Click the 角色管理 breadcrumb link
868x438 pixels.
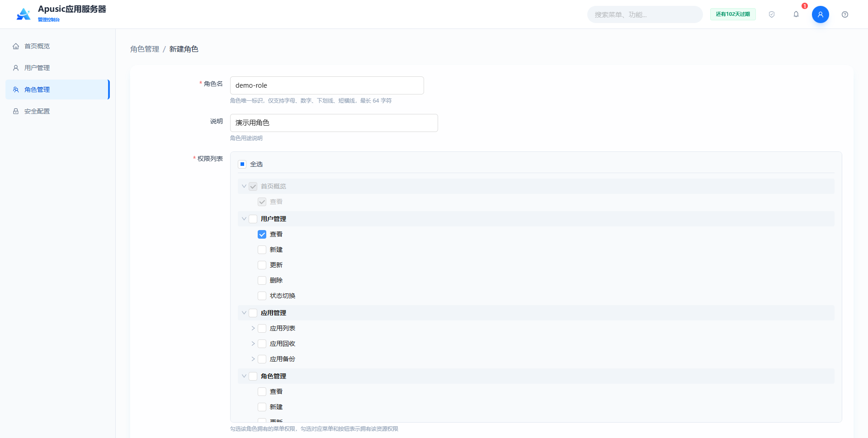(x=145, y=49)
